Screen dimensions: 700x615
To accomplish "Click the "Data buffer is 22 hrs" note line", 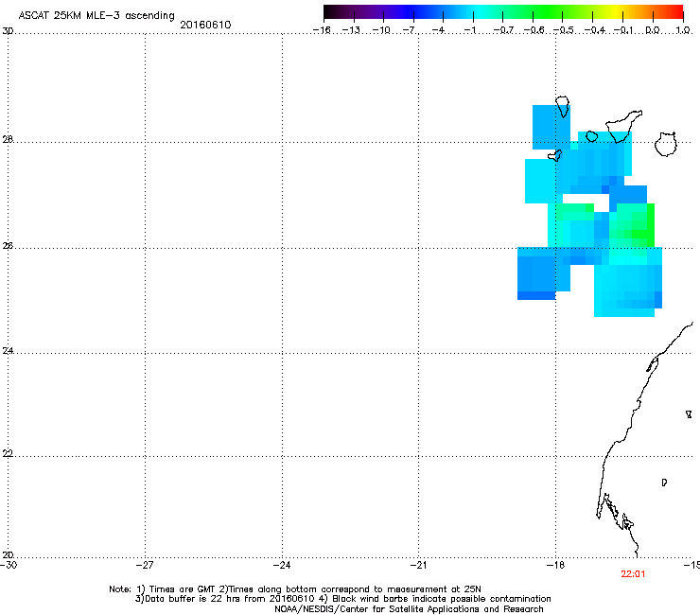I will tap(342, 599).
